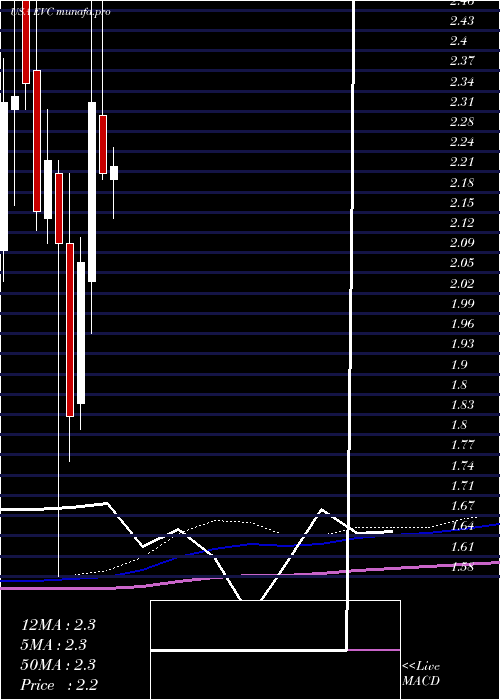The width and height of the screenshot is (500, 700).
Task: Select the 5MA : 2.3 readout
Action: click(54, 645)
